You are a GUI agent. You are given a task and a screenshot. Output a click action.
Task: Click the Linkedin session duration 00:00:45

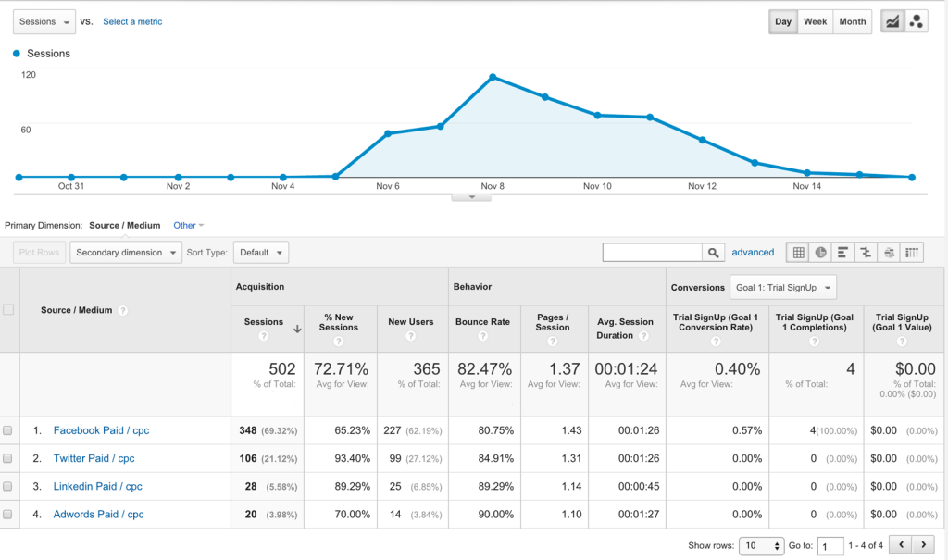tap(639, 486)
